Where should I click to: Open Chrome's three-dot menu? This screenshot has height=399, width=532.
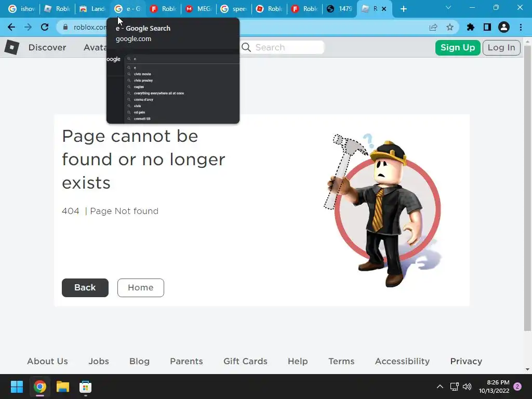(521, 27)
